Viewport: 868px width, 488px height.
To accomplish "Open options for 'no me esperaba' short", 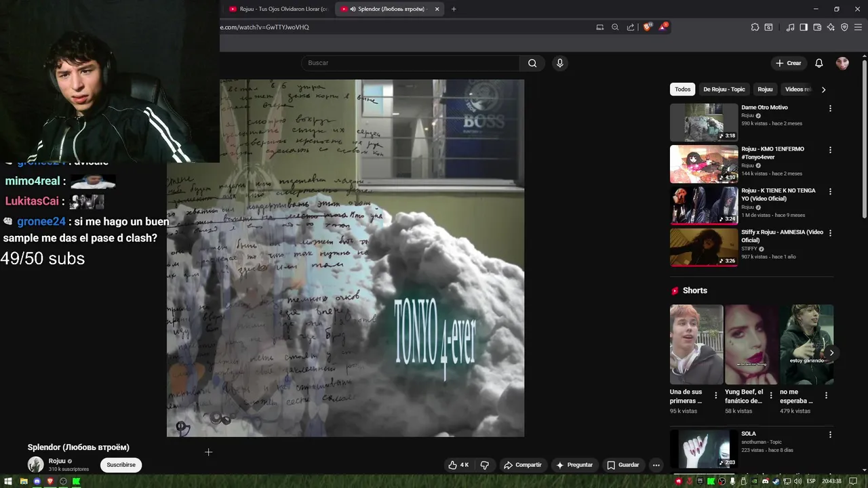I will click(826, 395).
